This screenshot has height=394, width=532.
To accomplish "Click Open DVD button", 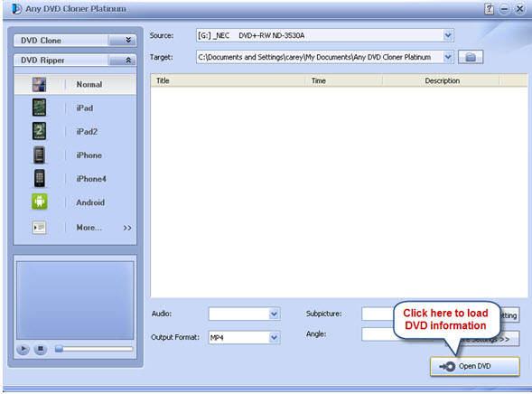I will 475,366.
